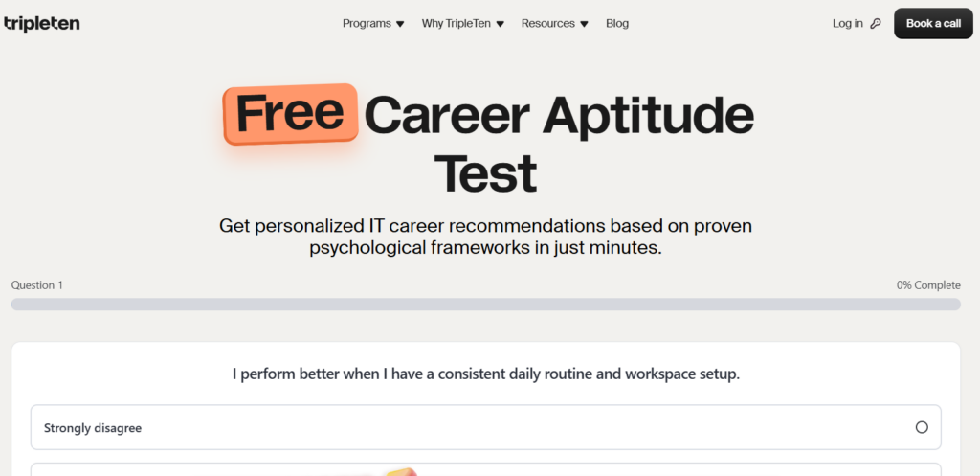Click the 0% Complete indicator

pyautogui.click(x=928, y=285)
